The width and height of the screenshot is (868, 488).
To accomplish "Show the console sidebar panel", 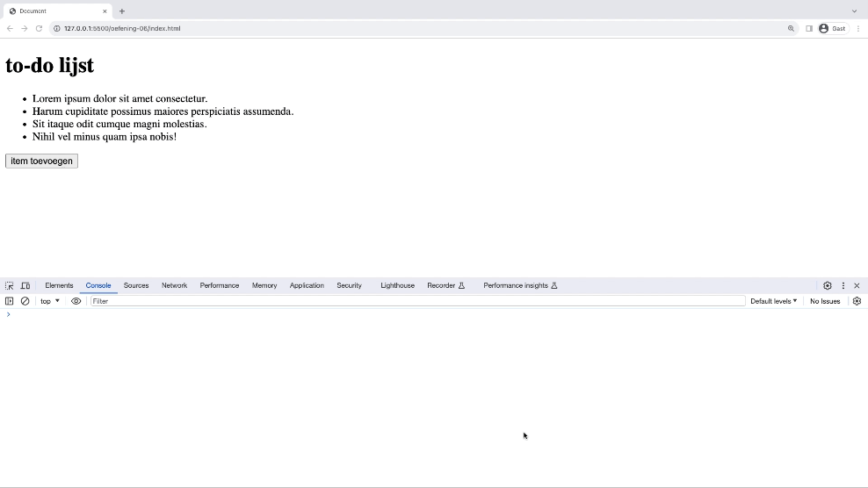I will [10, 301].
